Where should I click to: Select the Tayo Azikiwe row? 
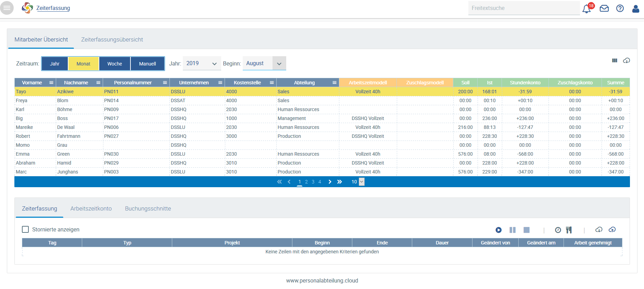click(x=322, y=92)
